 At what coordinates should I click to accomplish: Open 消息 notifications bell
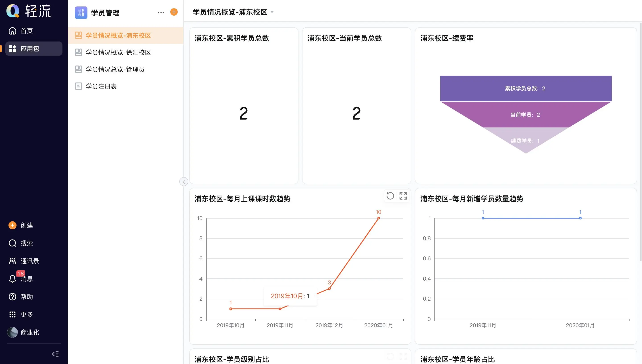(12, 279)
